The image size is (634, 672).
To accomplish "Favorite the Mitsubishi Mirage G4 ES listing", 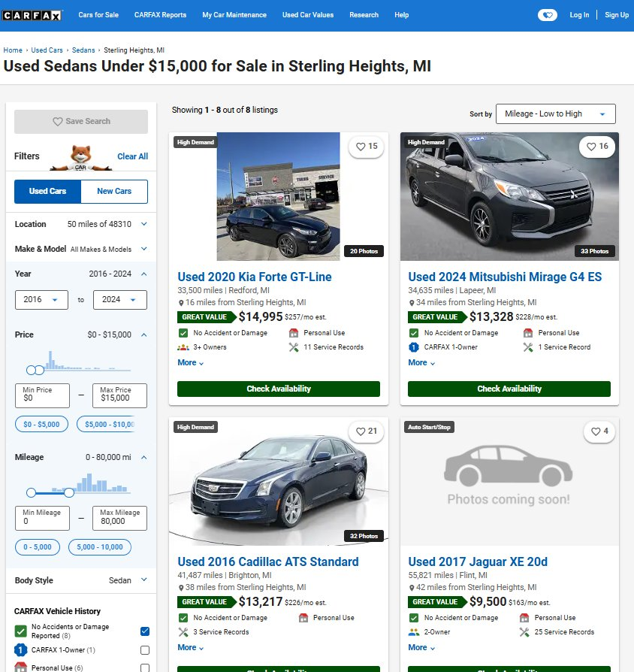I will coord(597,147).
